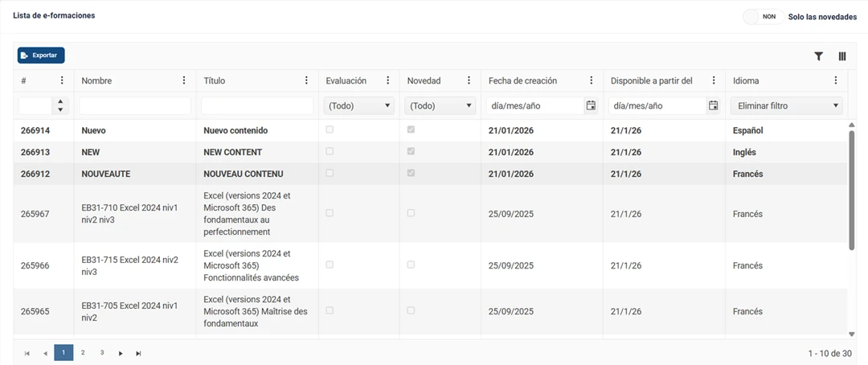Screen dimensions: 868x365
Task: Toggle Novedad checkbox for row 265966
Action: pos(411,265)
